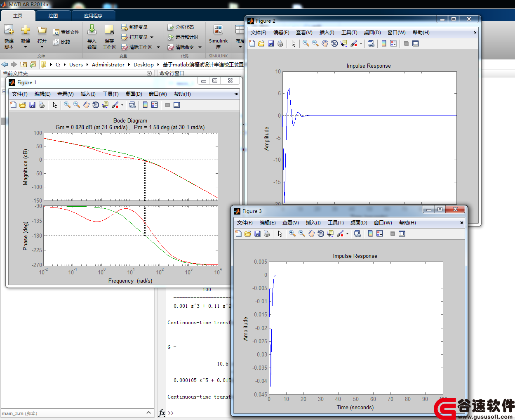Open the 打开变量 dropdown arrow

tap(152, 37)
